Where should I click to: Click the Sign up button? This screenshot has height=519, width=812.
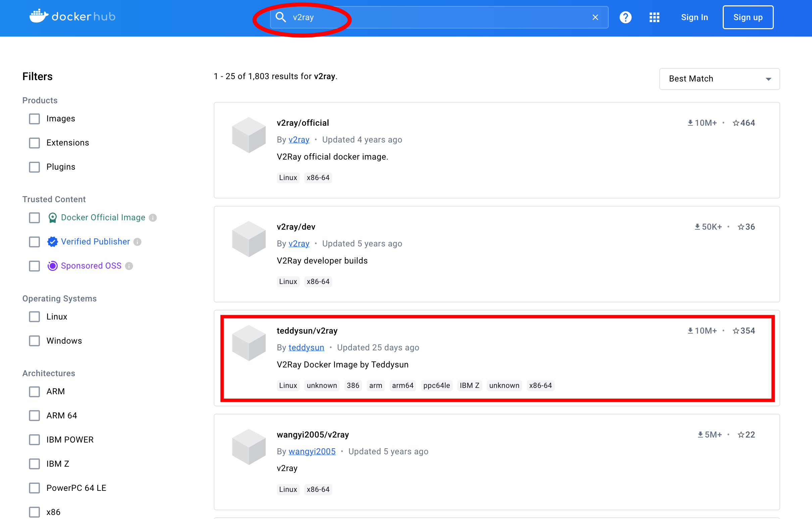click(748, 17)
